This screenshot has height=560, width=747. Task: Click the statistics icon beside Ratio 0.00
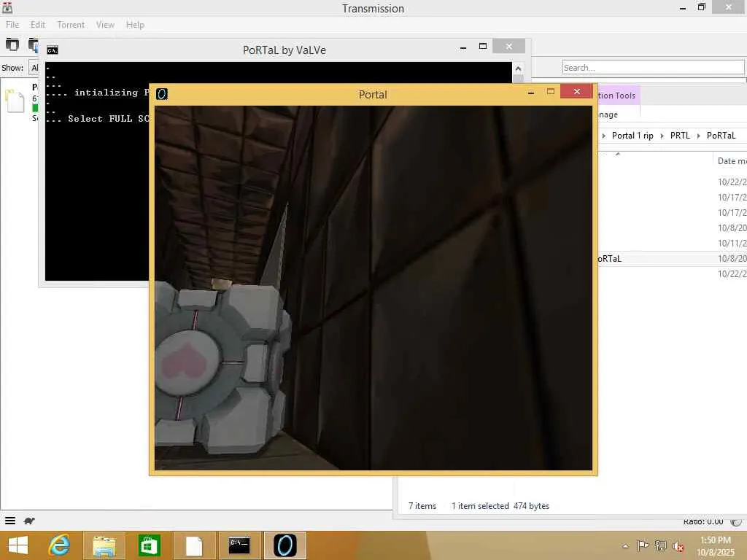736,522
